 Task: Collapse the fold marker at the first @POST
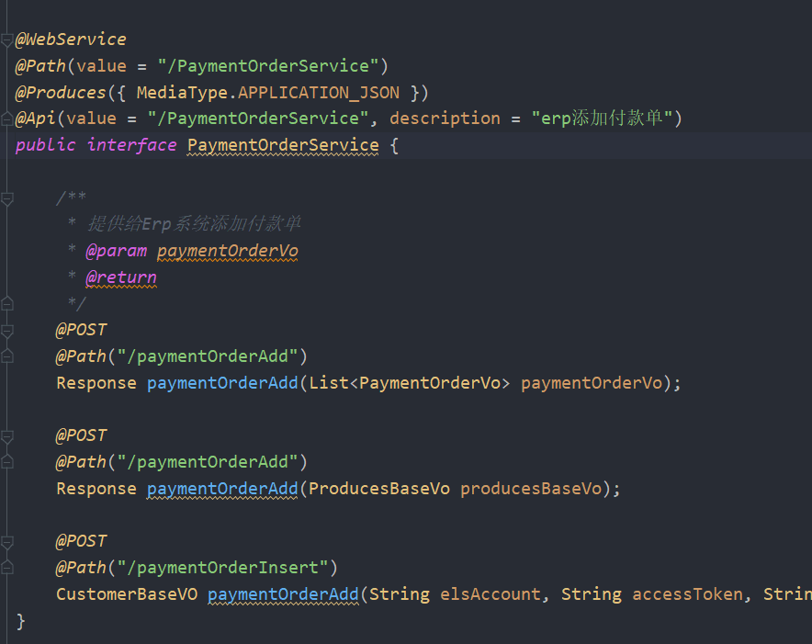6,331
